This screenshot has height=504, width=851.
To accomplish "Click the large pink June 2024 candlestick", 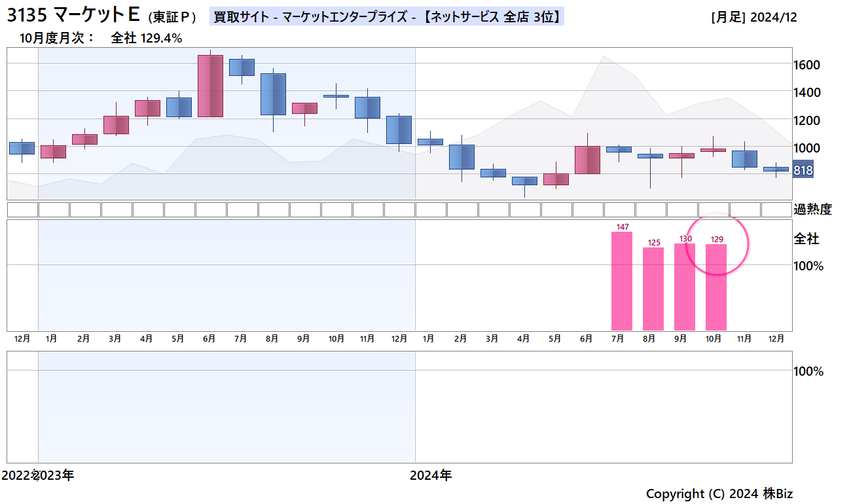I will click(587, 160).
